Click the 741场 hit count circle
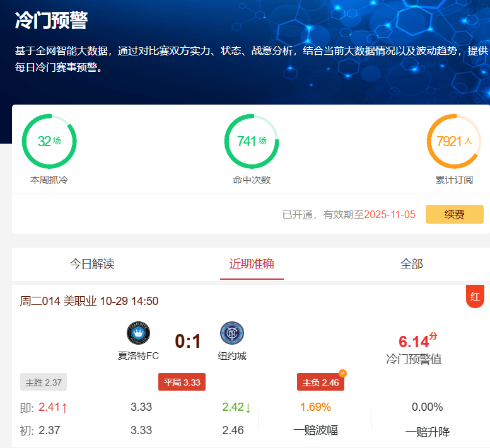The image size is (490, 448). (252, 141)
